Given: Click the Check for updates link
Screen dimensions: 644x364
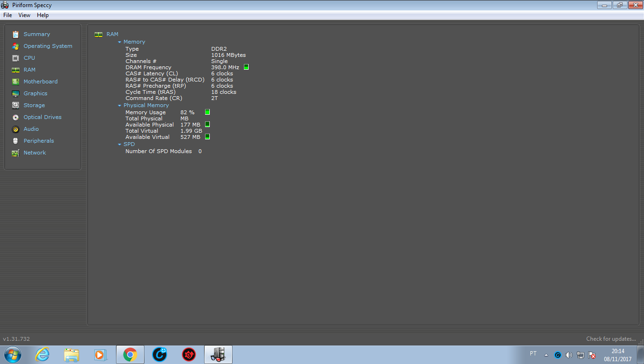Looking at the screenshot, I should tap(611, 339).
